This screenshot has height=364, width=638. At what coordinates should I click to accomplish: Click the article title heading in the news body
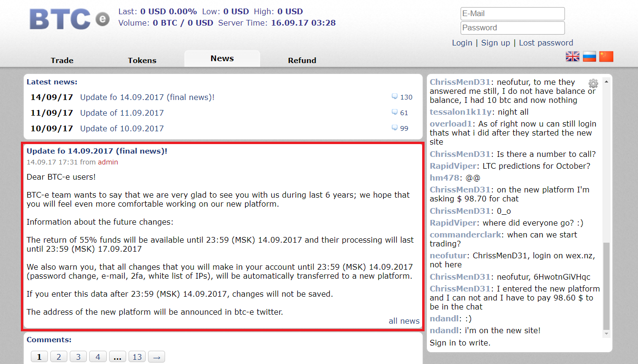pyautogui.click(x=97, y=151)
